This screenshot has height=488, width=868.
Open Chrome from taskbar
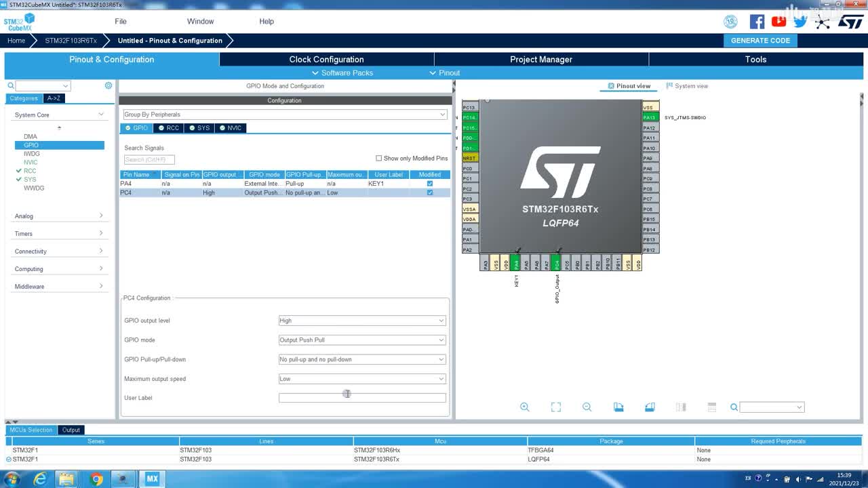click(x=96, y=479)
